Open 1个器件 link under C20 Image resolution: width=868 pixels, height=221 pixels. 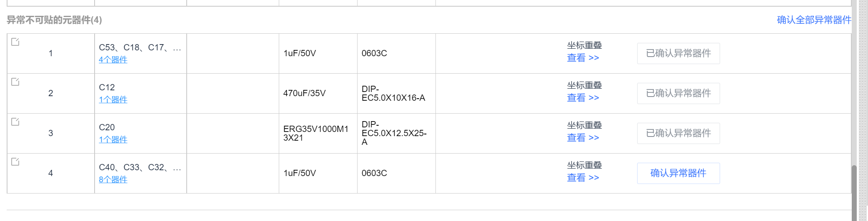pyautogui.click(x=113, y=139)
